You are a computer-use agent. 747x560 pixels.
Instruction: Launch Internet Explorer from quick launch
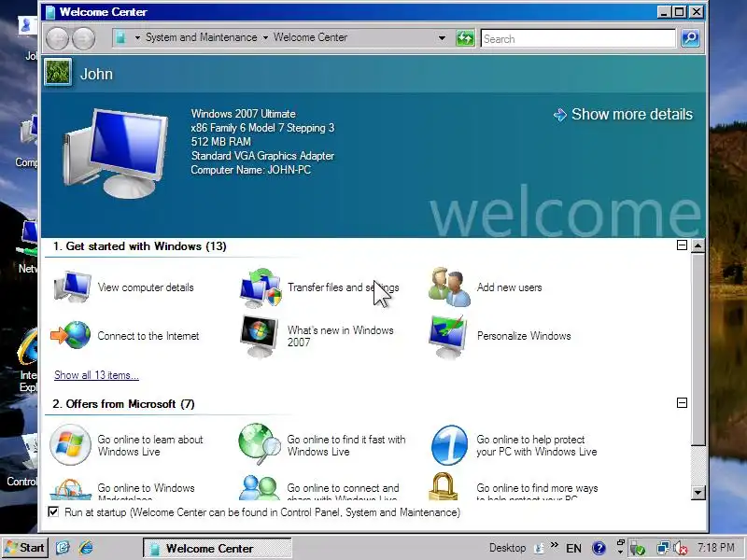click(86, 548)
